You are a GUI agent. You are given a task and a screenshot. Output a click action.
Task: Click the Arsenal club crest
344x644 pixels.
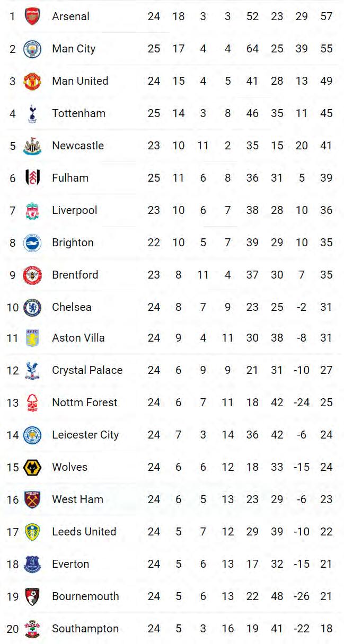[32, 16]
